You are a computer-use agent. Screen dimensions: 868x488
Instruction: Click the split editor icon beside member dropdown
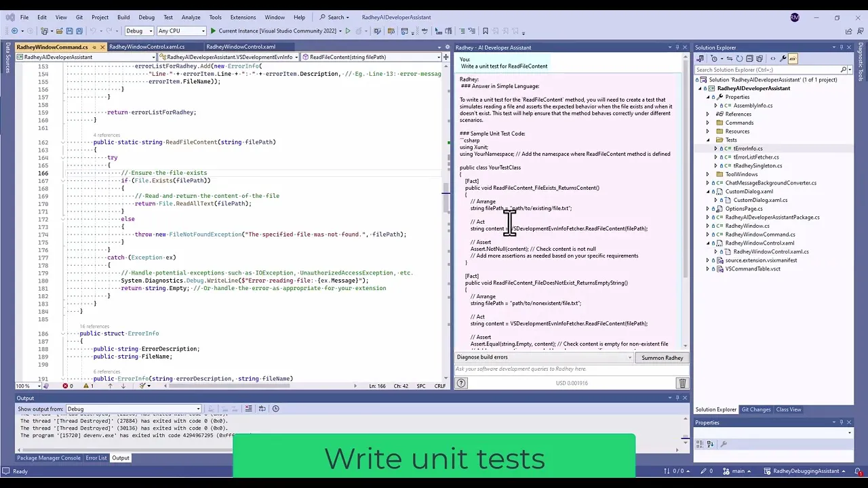[446, 57]
